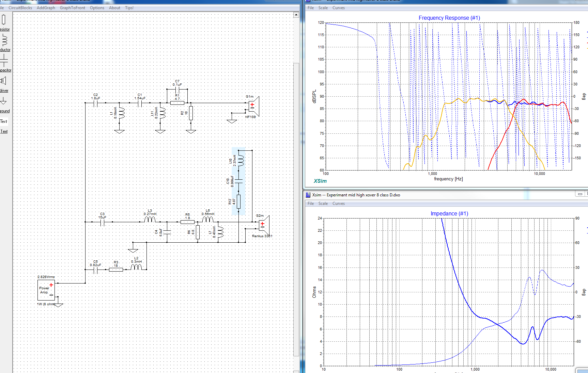
Task: Open the GraphToFront menu
Action: (x=73, y=8)
